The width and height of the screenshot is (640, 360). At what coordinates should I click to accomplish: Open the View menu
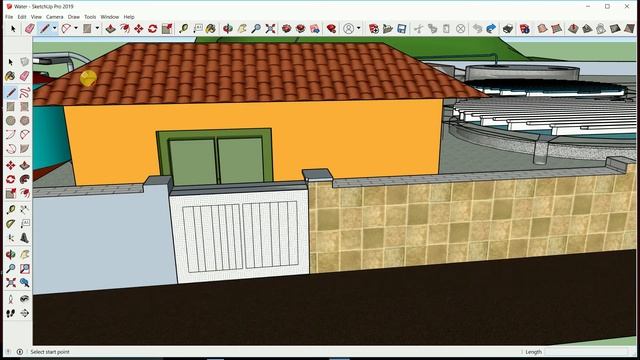point(36,17)
